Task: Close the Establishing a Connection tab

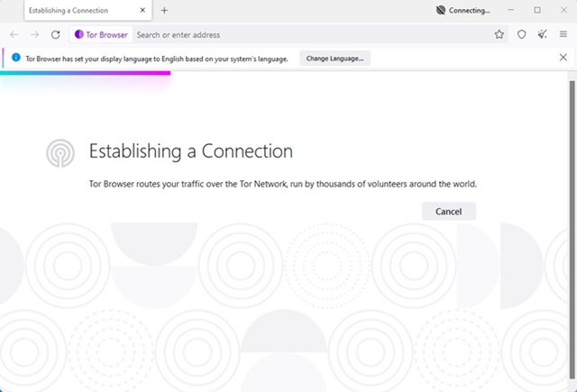Action: pyautogui.click(x=142, y=10)
